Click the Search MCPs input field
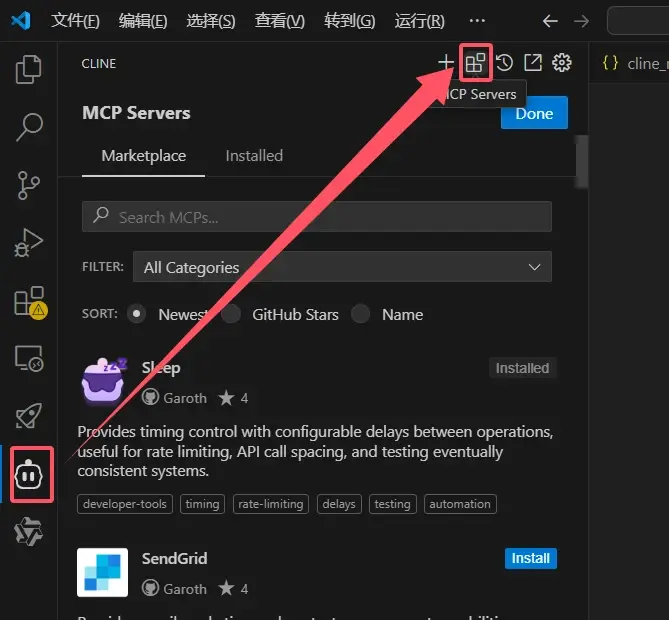Viewport: 669px width, 620px height. point(316,217)
